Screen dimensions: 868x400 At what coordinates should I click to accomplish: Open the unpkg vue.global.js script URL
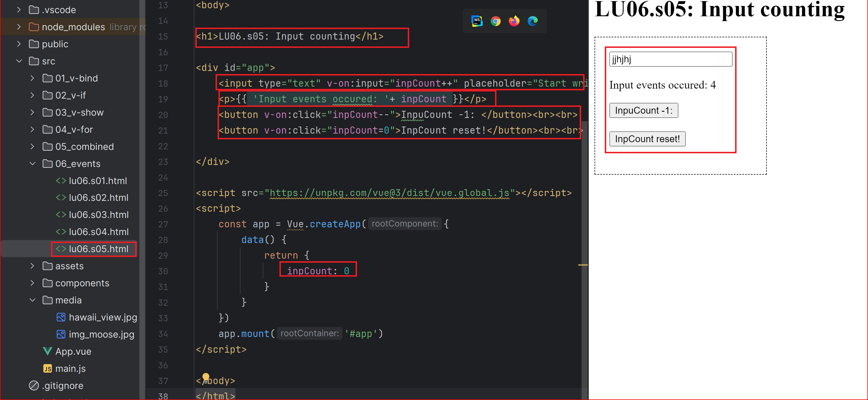point(389,193)
